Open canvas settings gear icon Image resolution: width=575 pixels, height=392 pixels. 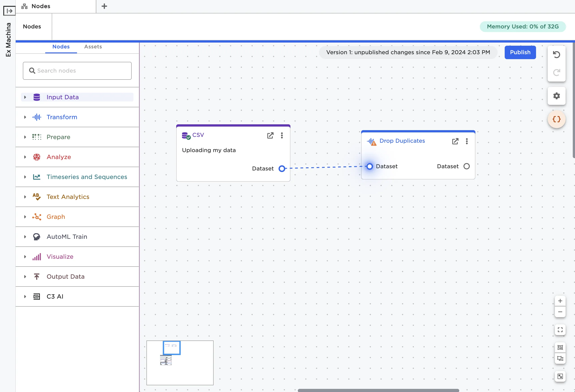556,96
